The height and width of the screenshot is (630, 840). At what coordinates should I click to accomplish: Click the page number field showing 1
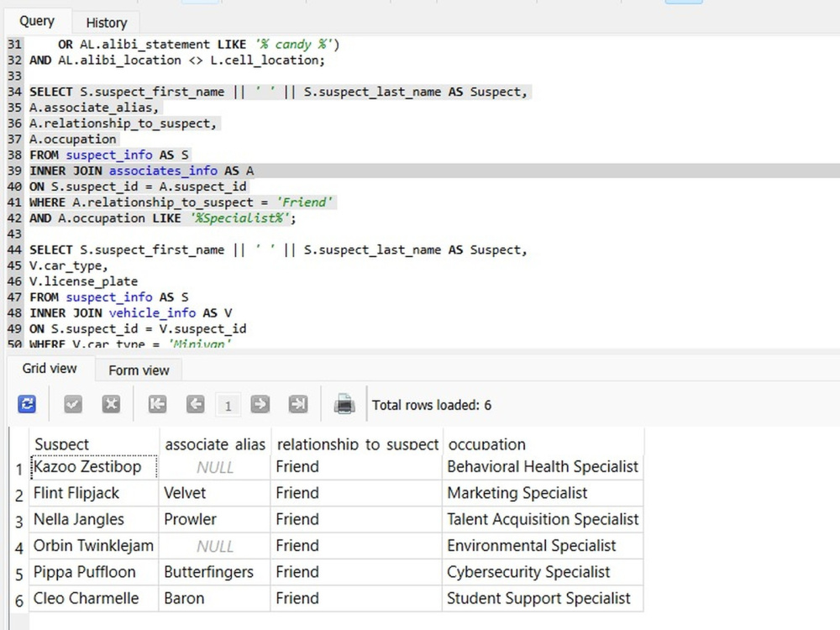tap(228, 405)
